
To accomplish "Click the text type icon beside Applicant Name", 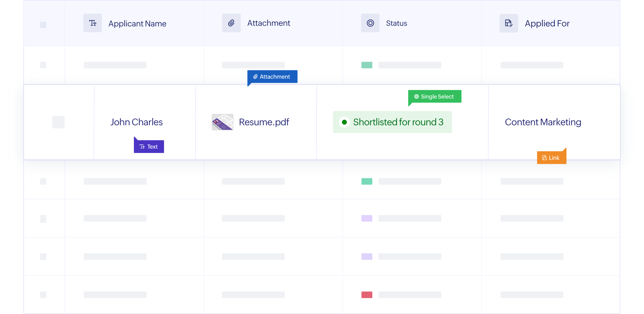I will [93, 23].
